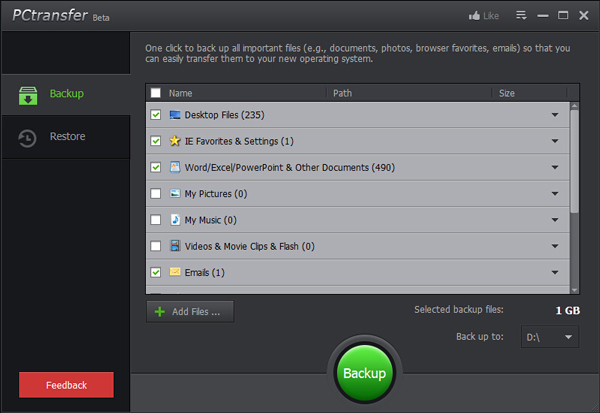Select the 'Emails (1)' label
This screenshot has height=413, width=600.
pyautogui.click(x=204, y=273)
